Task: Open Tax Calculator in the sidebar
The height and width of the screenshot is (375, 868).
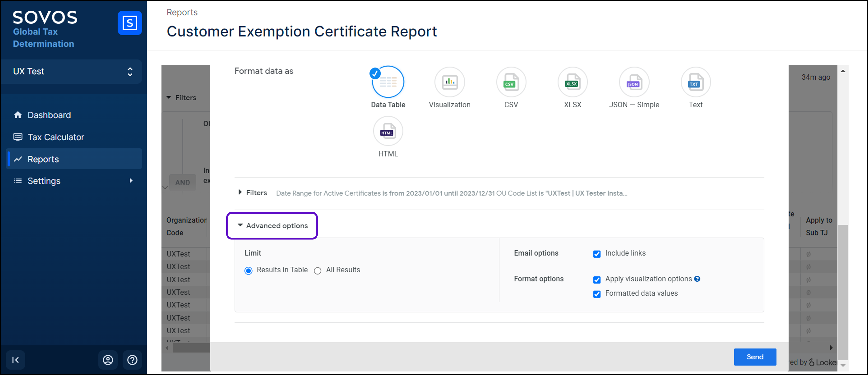Action: (56, 137)
